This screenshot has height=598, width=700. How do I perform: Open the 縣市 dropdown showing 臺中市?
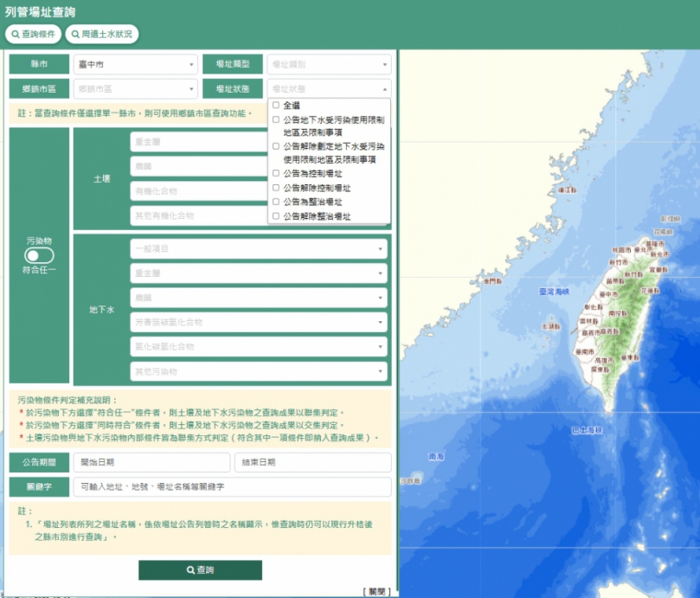tap(135, 64)
